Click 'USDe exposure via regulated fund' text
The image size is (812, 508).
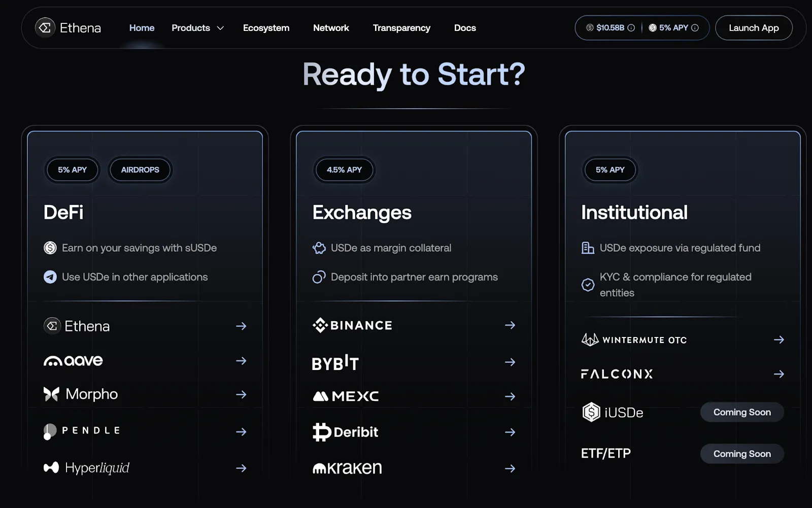click(680, 248)
